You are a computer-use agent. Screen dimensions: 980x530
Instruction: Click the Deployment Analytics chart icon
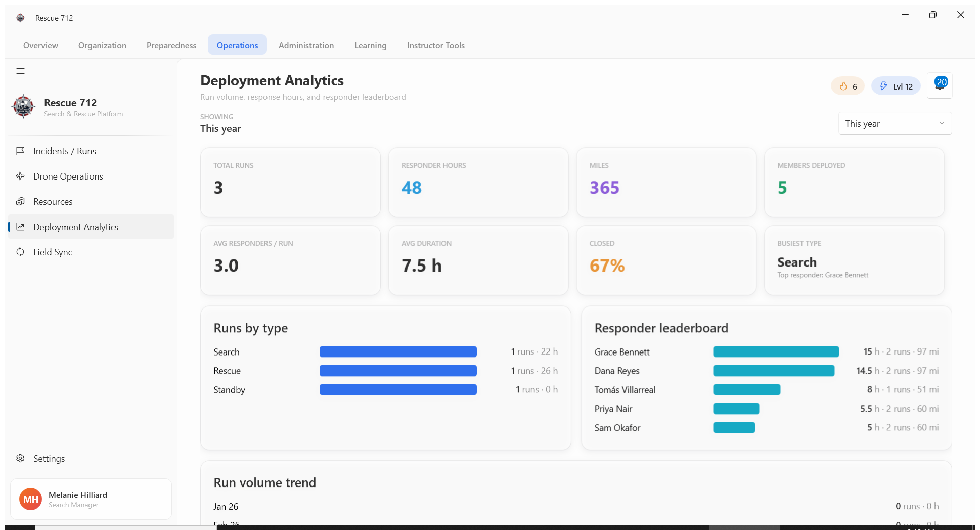click(20, 227)
